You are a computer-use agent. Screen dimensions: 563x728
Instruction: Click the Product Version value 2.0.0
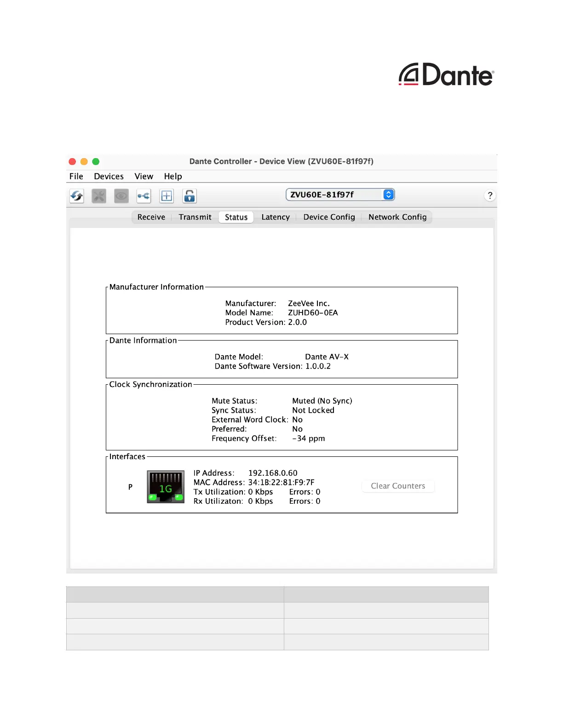pyautogui.click(x=297, y=322)
